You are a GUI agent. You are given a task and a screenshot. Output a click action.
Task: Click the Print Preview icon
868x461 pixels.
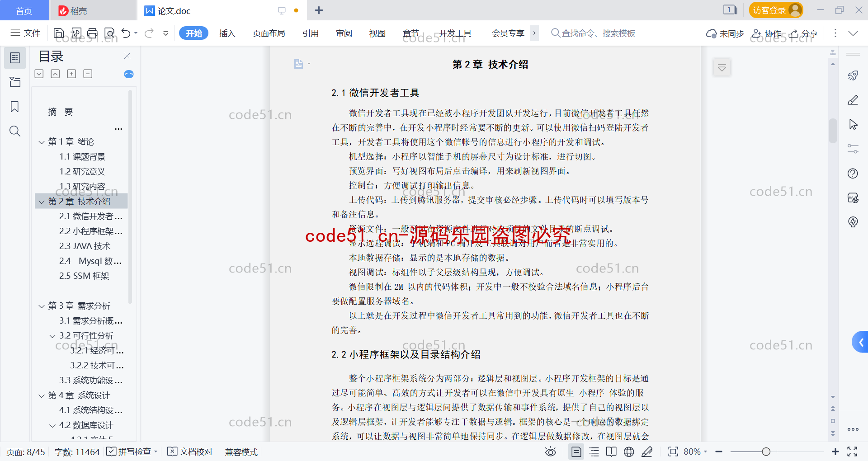[x=109, y=33]
